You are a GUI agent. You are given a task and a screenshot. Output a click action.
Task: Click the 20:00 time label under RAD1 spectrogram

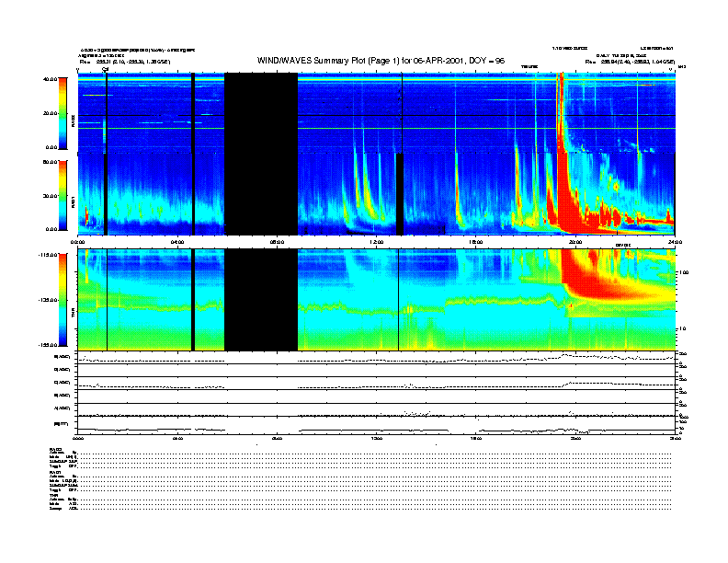(x=575, y=242)
